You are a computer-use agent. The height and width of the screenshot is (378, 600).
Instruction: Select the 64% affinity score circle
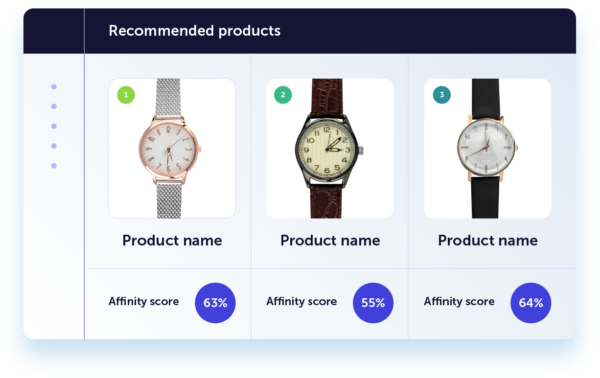coord(531,303)
